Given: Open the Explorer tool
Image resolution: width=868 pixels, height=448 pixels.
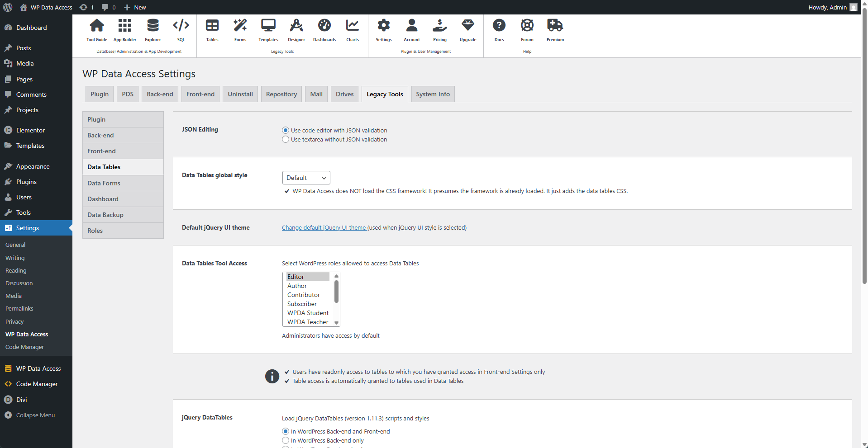Looking at the screenshot, I should [153, 29].
